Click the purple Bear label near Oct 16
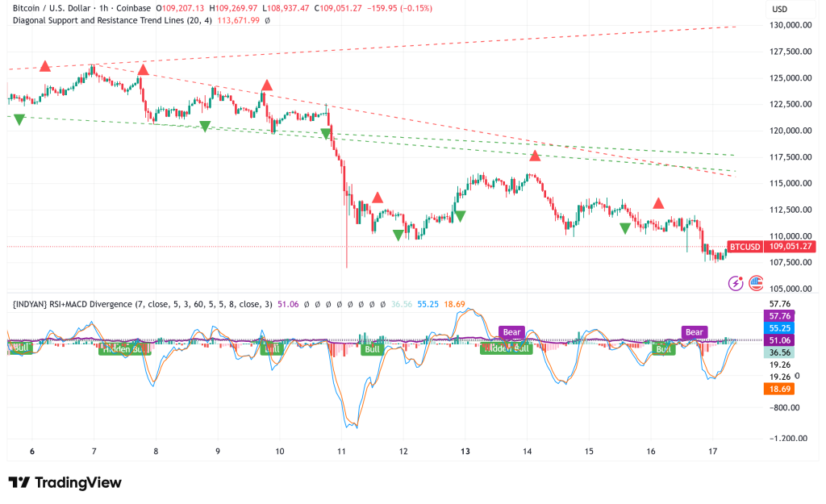Screen dimensions: 826x504 coord(693,331)
